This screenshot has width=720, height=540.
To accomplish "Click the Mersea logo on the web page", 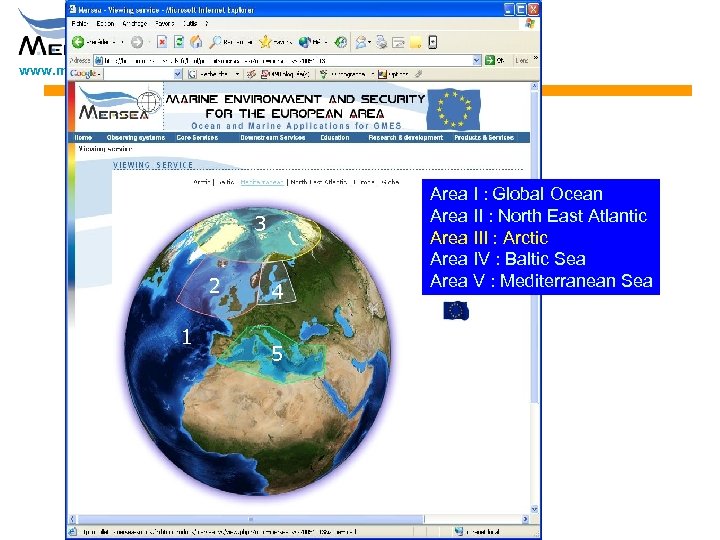I will pos(119,104).
